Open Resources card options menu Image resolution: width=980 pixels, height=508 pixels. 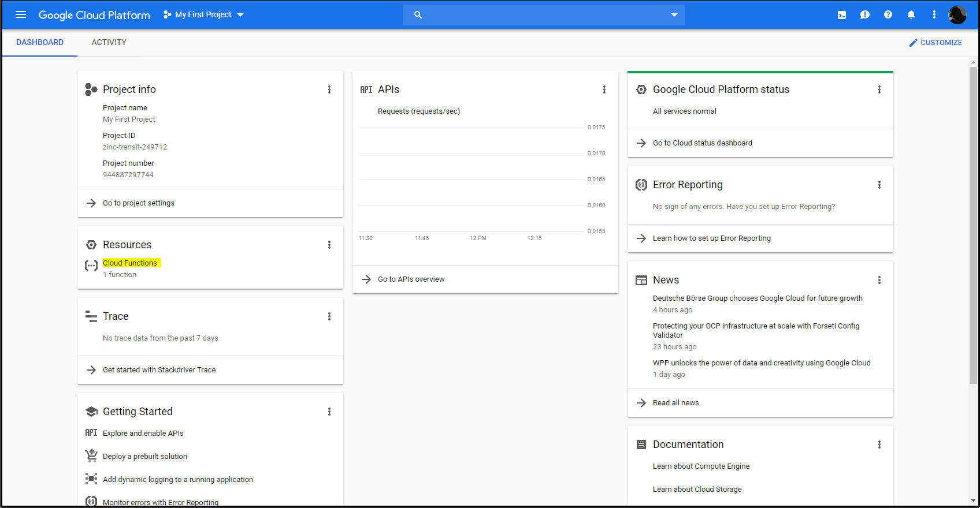click(329, 245)
